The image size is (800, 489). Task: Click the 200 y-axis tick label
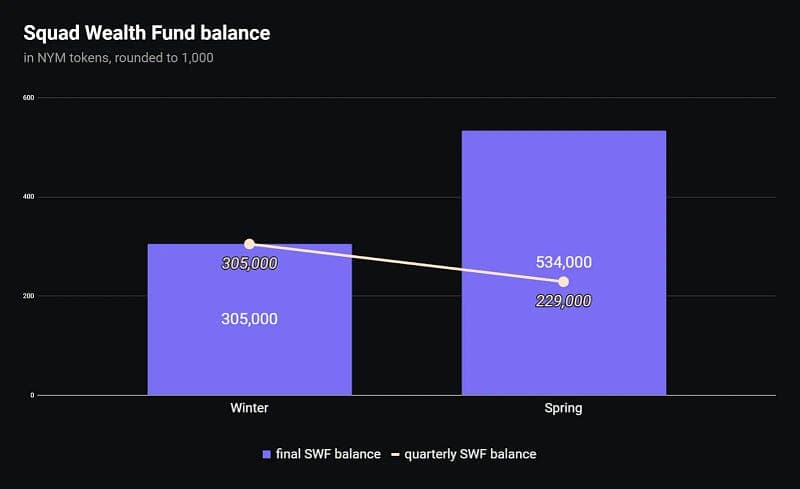29,296
